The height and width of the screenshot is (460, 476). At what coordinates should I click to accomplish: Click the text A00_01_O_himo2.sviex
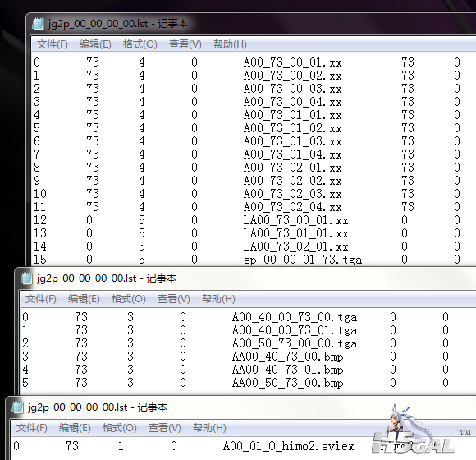[288, 446]
